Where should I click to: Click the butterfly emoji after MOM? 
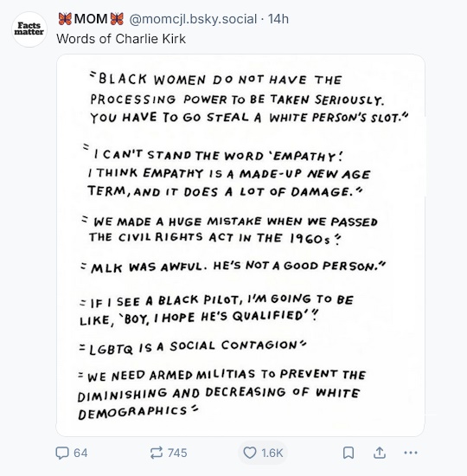[x=117, y=19]
